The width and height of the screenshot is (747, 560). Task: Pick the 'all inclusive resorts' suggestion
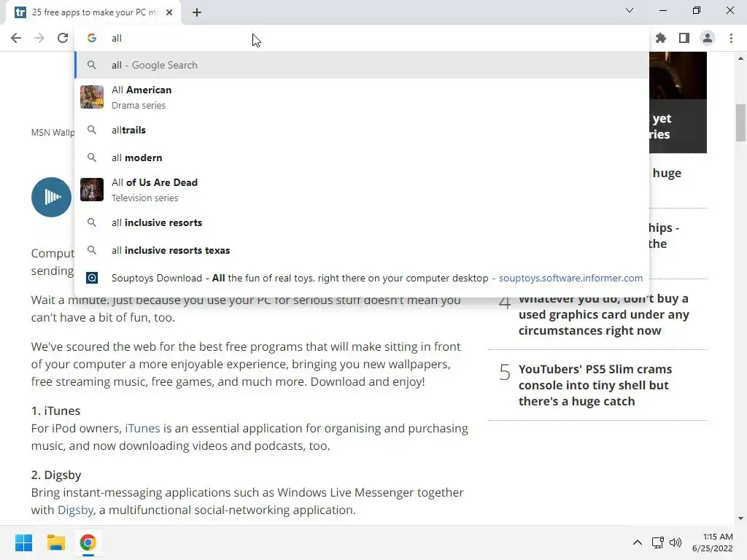[x=362, y=222]
